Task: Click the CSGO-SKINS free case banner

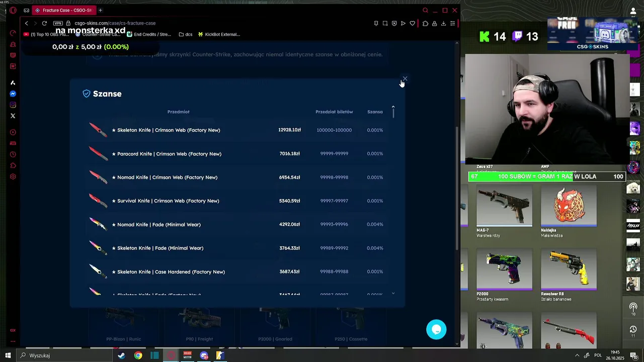Action: (x=592, y=34)
